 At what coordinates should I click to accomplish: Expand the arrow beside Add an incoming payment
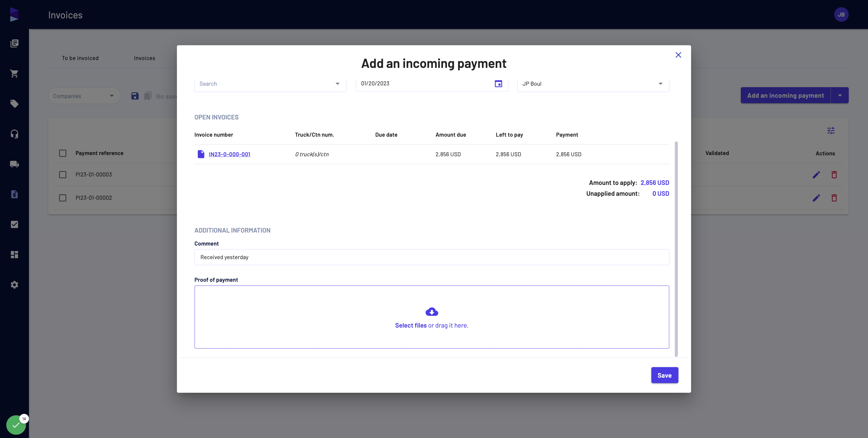click(x=840, y=95)
